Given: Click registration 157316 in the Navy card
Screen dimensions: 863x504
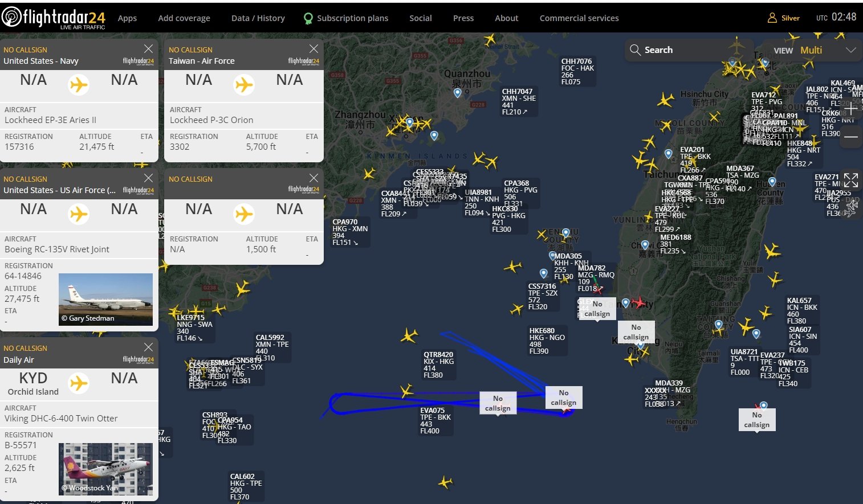Looking at the screenshot, I should coord(19,147).
